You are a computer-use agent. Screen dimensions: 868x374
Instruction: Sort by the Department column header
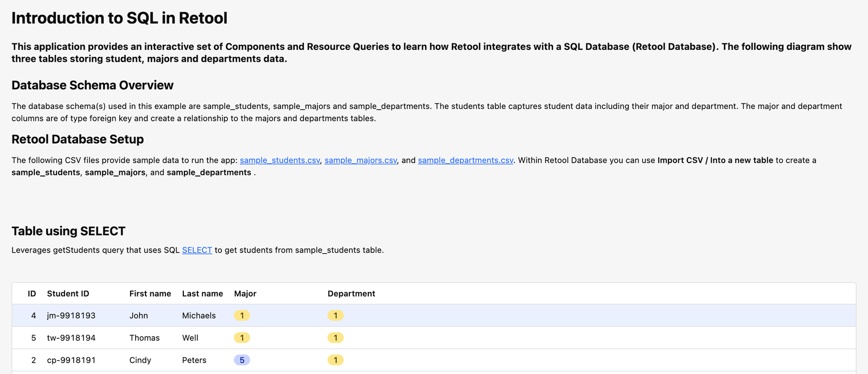point(352,294)
